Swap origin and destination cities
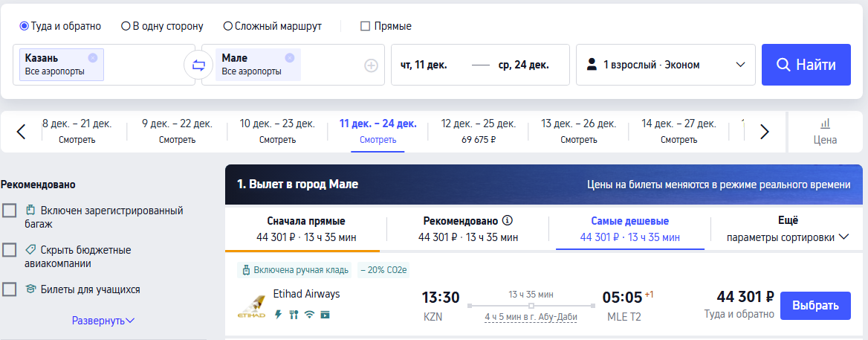Viewport: 868px width, 340px height. click(x=198, y=65)
